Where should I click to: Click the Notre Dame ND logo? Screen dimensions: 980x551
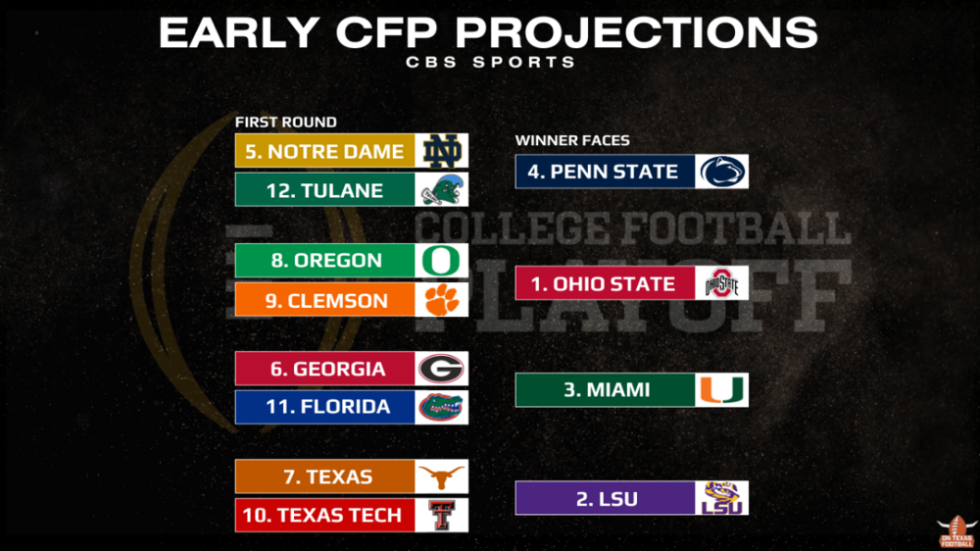point(441,151)
